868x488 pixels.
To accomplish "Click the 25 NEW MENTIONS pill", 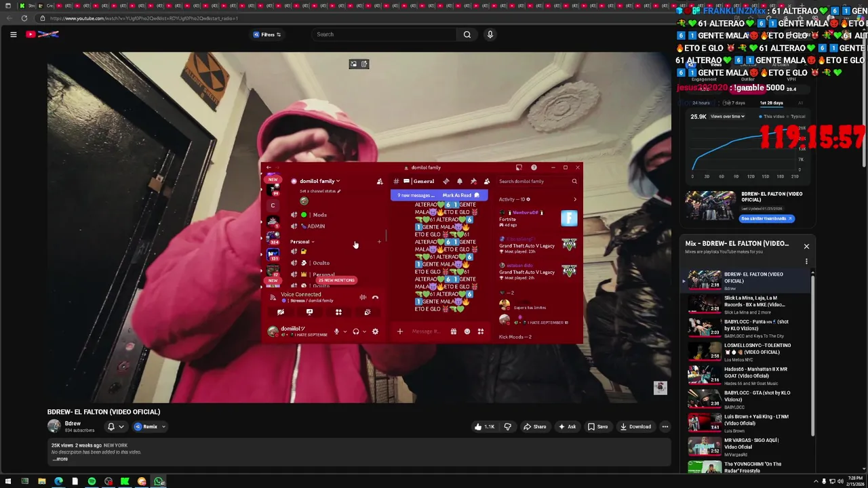I will click(336, 280).
